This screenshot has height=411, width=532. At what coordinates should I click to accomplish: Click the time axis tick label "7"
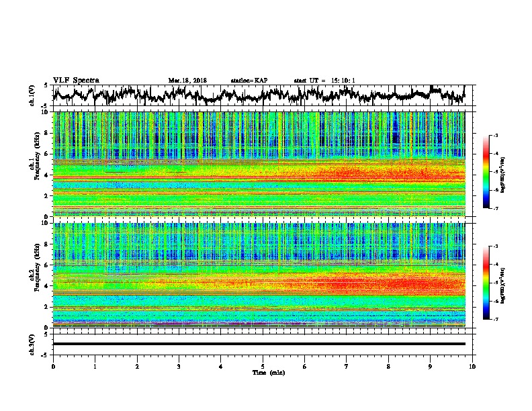[x=347, y=367]
